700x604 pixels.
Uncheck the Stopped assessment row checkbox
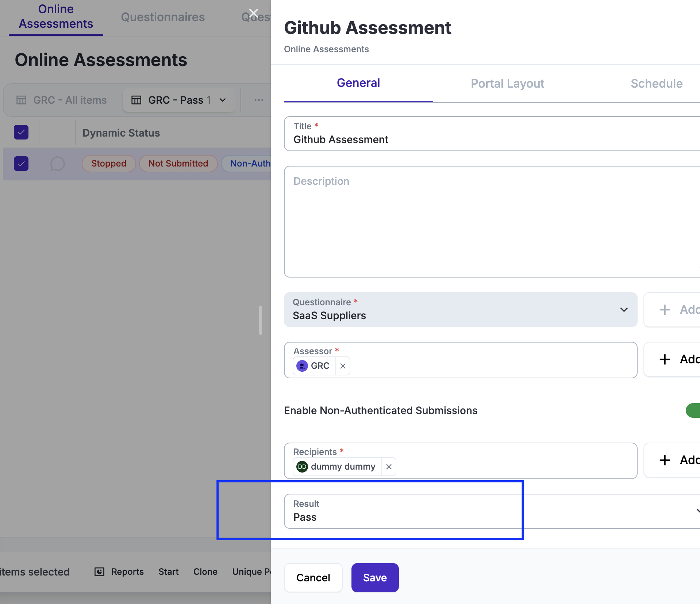click(21, 164)
